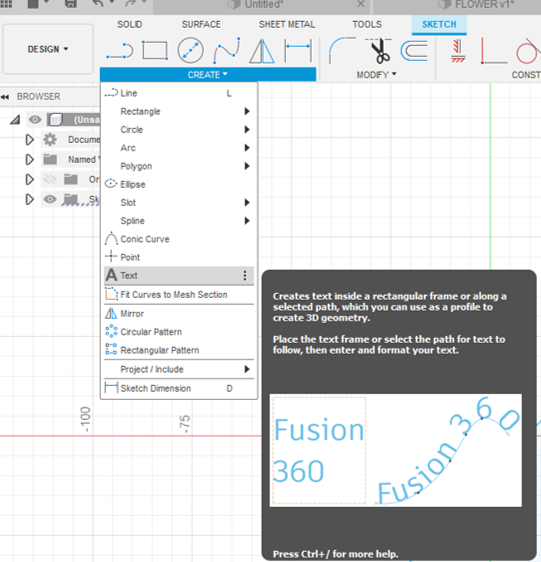Expand the Sketches node
The height and width of the screenshot is (562, 541).
coord(30,199)
